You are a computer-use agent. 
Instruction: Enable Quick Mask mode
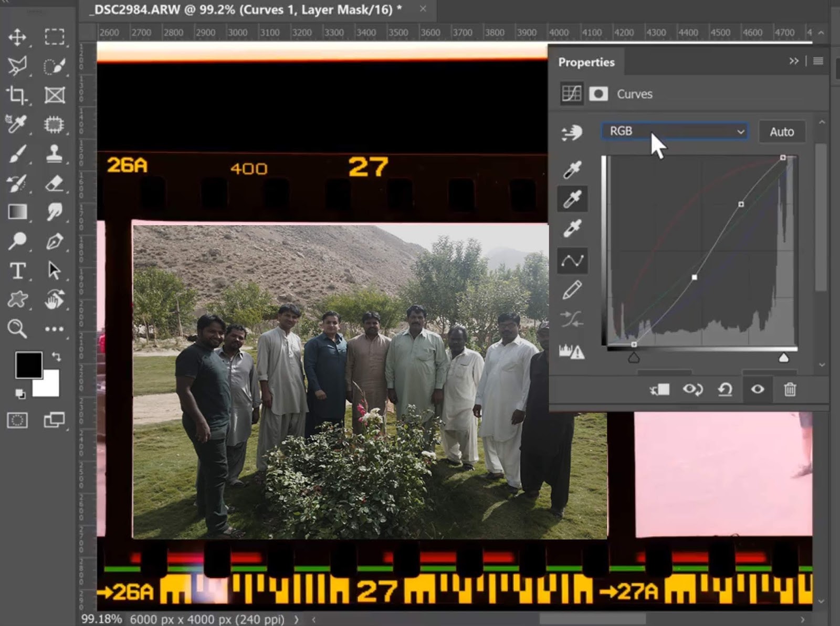point(17,420)
